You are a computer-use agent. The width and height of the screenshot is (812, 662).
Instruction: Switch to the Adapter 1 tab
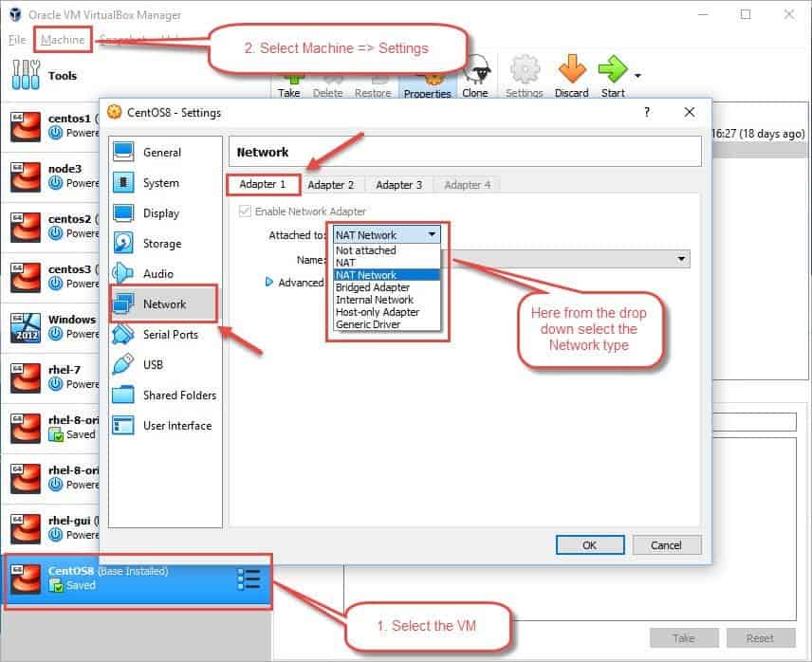tap(263, 184)
